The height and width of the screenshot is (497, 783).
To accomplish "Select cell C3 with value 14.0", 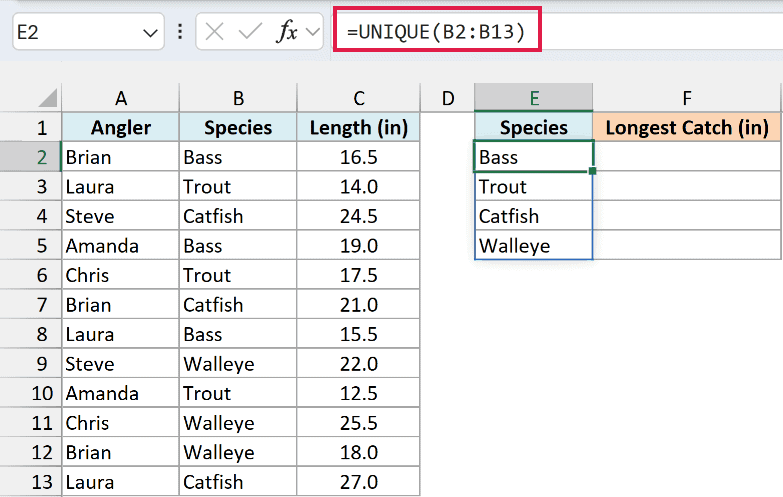I will click(x=359, y=187).
